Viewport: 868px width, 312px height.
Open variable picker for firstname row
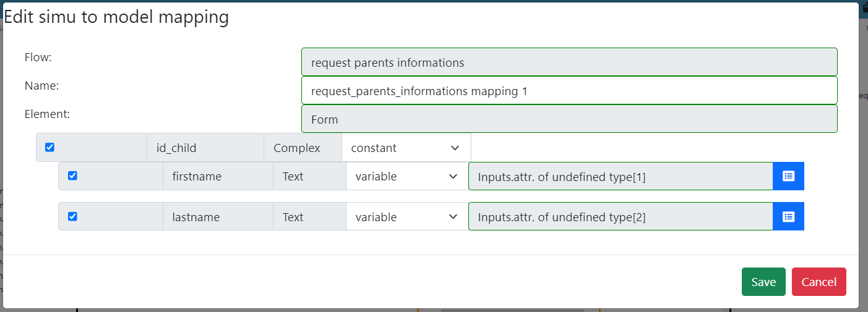(788, 176)
